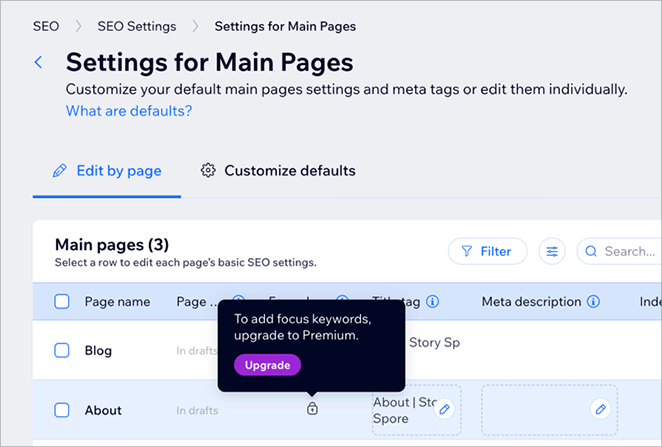
Task: Select the About row checkbox
Action: [x=62, y=410]
